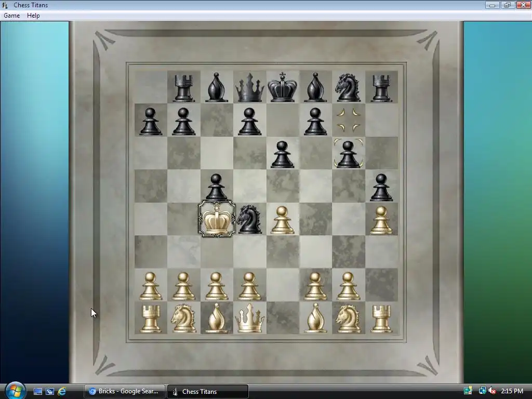Open the Help menu
The width and height of the screenshot is (532, 399).
[x=33, y=15]
